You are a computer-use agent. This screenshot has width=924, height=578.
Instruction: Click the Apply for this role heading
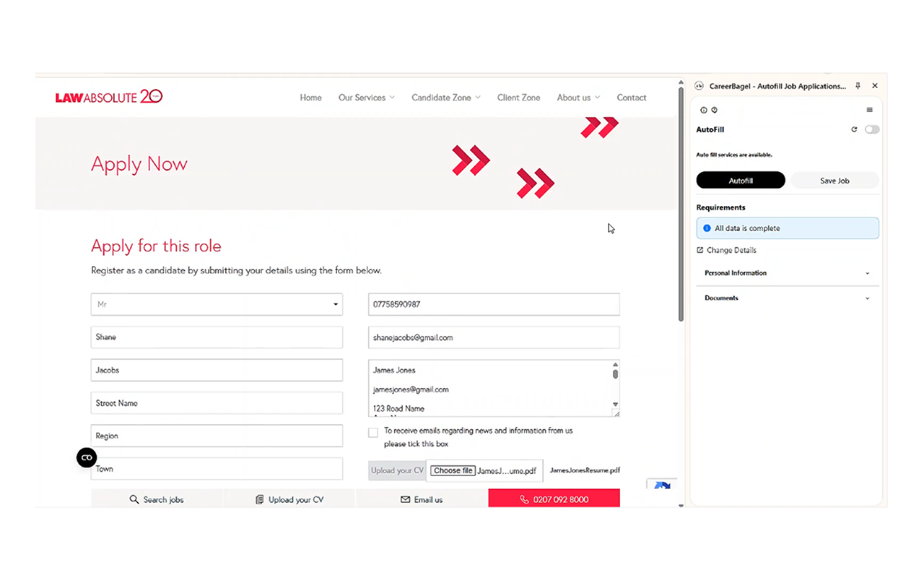tap(156, 246)
